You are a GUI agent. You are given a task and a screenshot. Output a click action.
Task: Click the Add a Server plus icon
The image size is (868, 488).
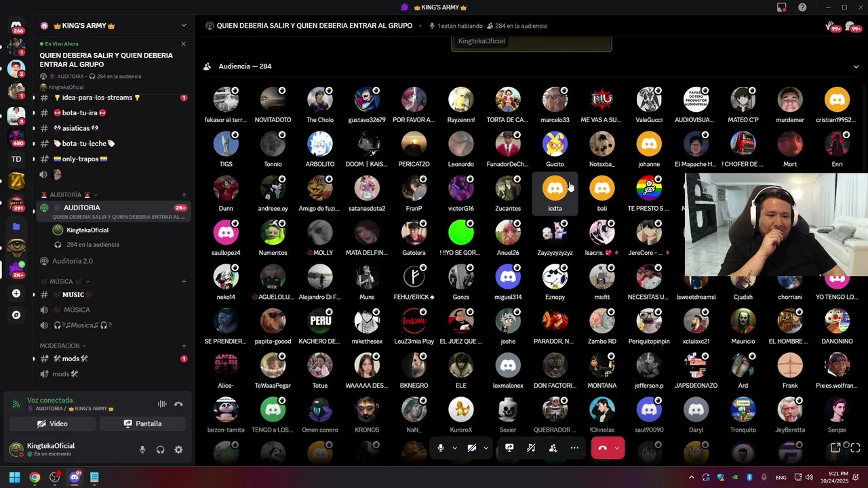[16, 293]
